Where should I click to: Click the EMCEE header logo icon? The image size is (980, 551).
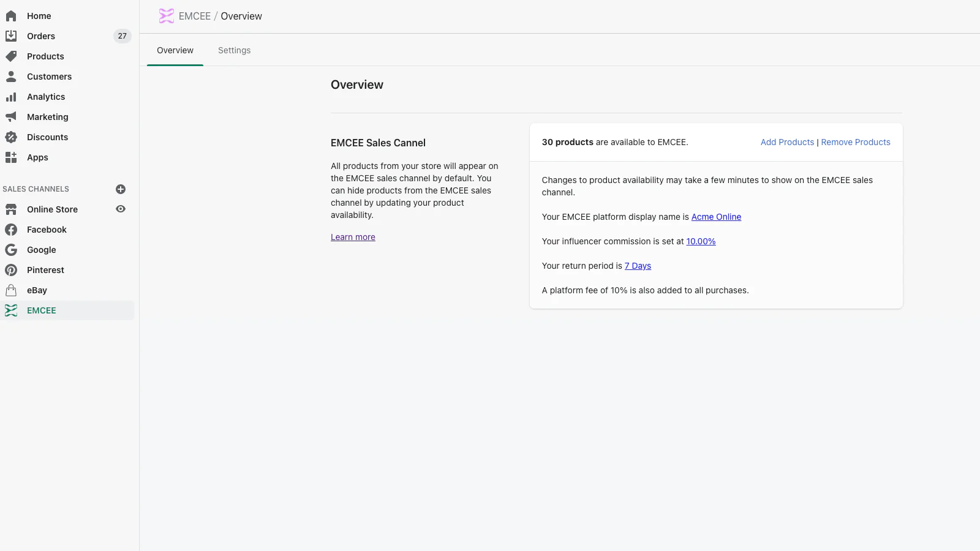(x=166, y=16)
